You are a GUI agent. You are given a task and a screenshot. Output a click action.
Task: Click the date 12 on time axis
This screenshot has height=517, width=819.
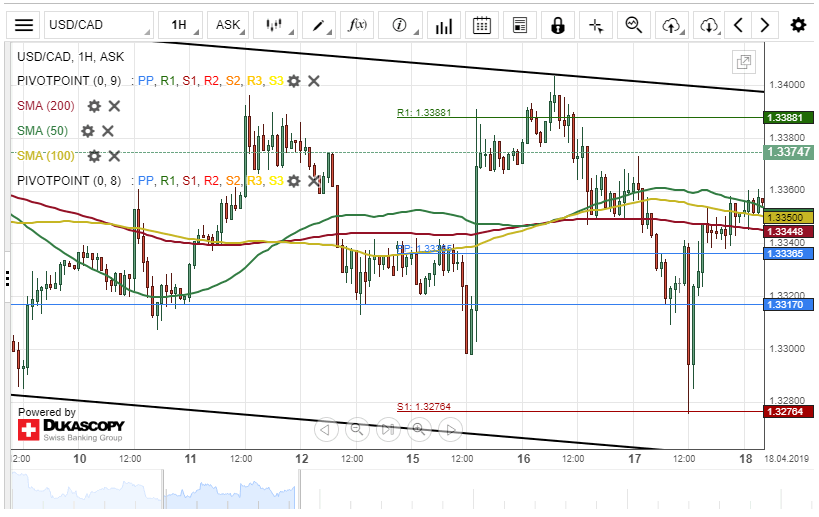301,459
